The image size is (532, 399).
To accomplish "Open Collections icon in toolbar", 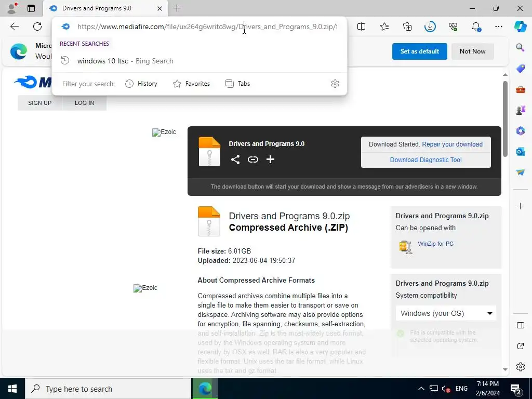I will [x=407, y=26].
